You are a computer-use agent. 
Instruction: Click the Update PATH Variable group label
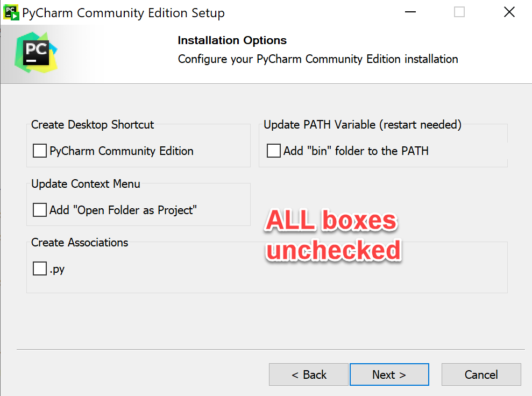coord(362,124)
